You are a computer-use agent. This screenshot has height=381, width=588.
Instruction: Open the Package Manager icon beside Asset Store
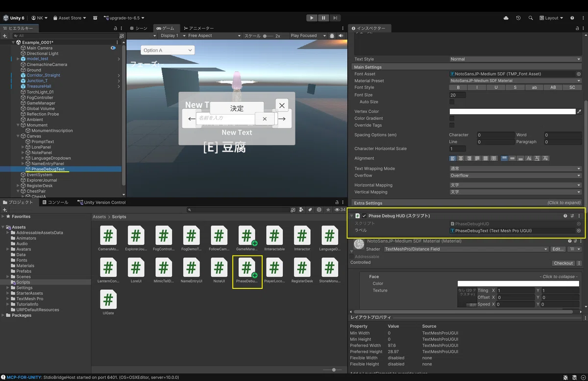pos(95,18)
